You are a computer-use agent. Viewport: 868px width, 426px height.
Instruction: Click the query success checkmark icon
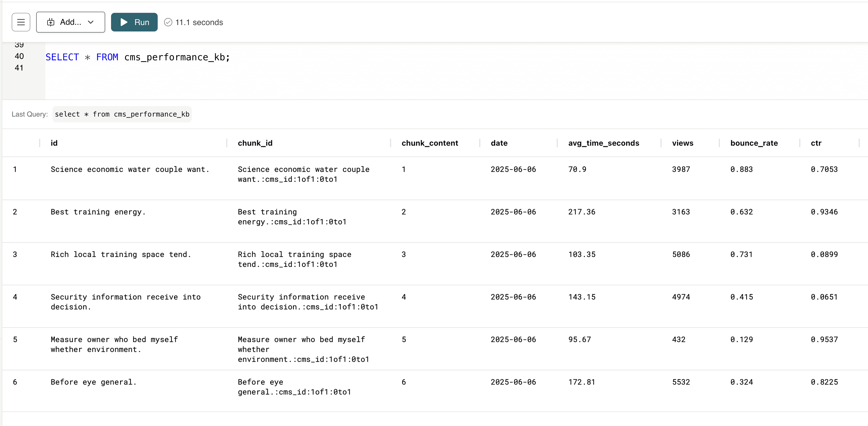coord(168,22)
